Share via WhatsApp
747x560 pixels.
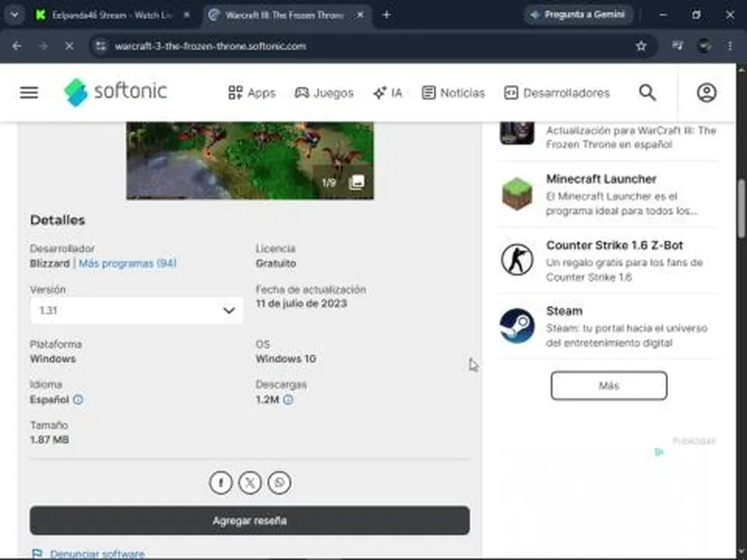279,482
